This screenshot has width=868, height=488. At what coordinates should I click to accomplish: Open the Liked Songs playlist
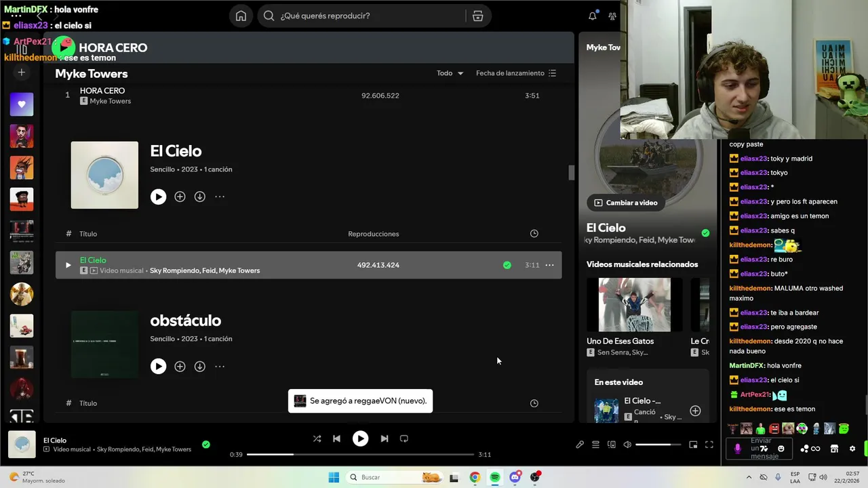(22, 104)
